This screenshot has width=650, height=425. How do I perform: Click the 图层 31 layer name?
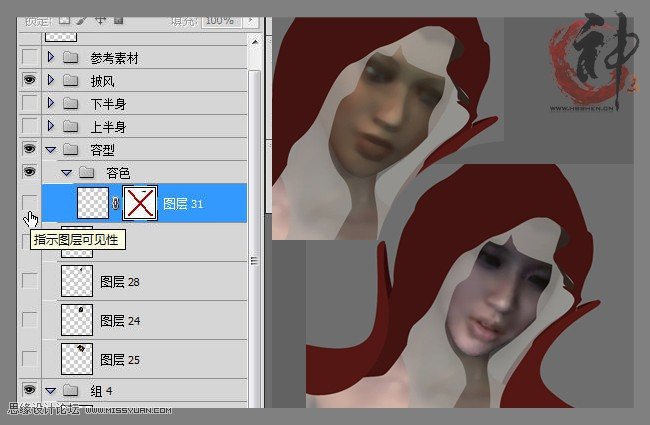183,204
